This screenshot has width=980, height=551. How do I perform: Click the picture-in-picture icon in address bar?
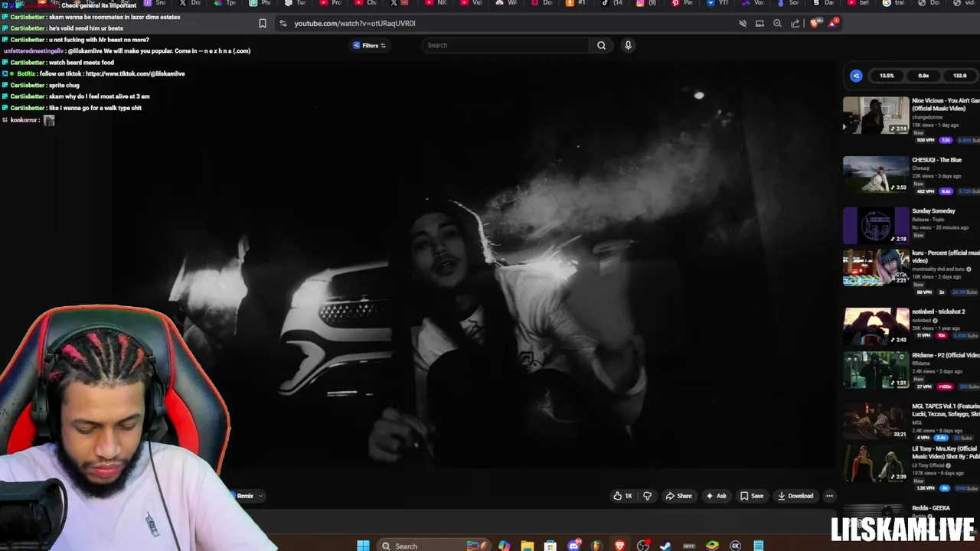point(759,24)
